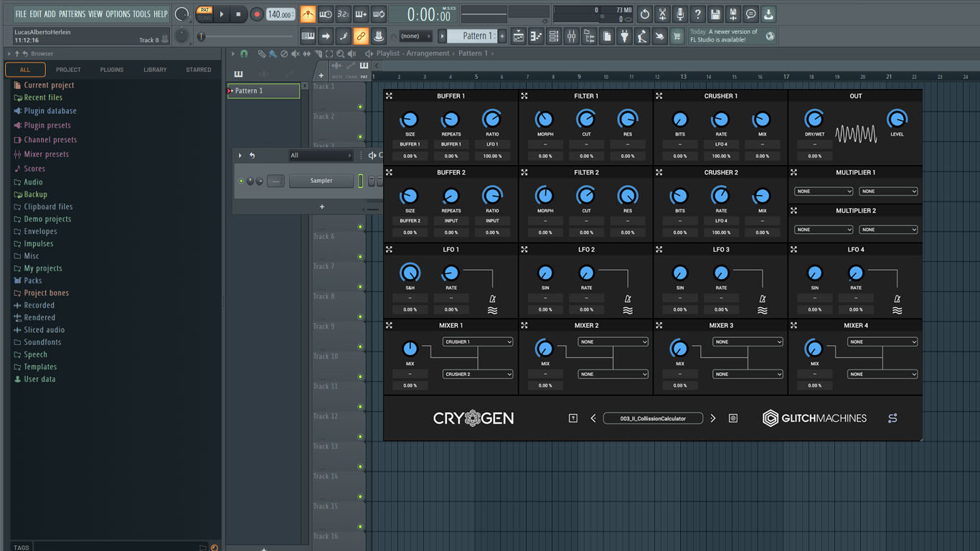Toggle PAT/SONG playback mode
This screenshot has height=551, width=980.
(x=205, y=14)
